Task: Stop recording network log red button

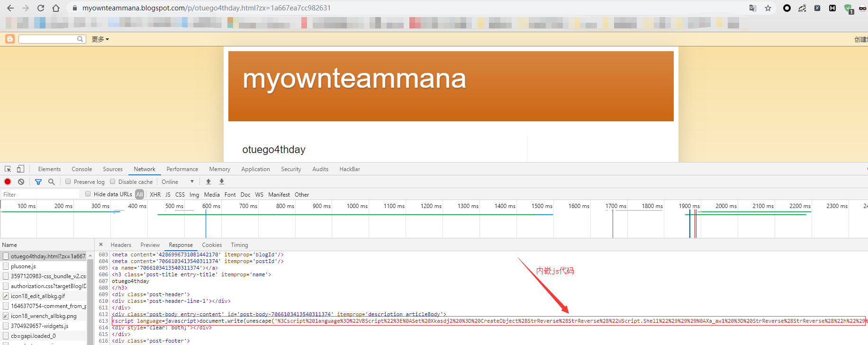Action: click(8, 182)
